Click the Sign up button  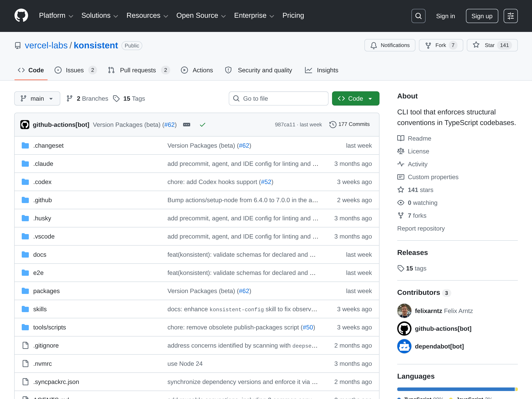click(x=482, y=16)
